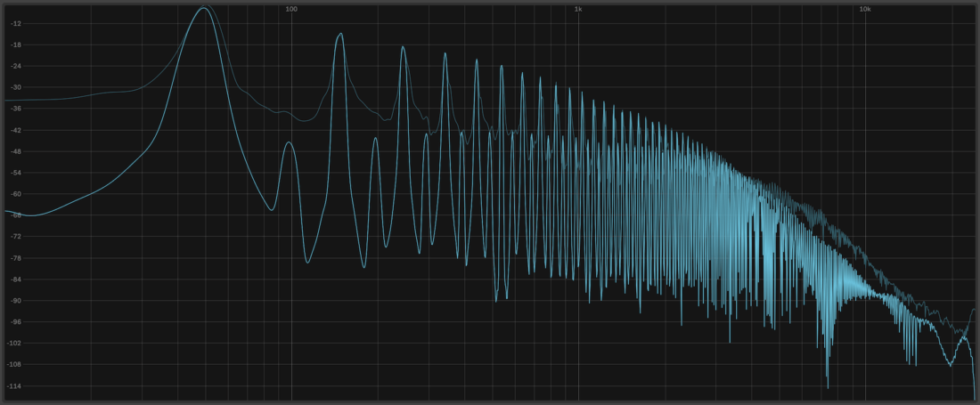The width and height of the screenshot is (980, 405).
Task: Click the -24 dB level label
Action: tap(16, 66)
